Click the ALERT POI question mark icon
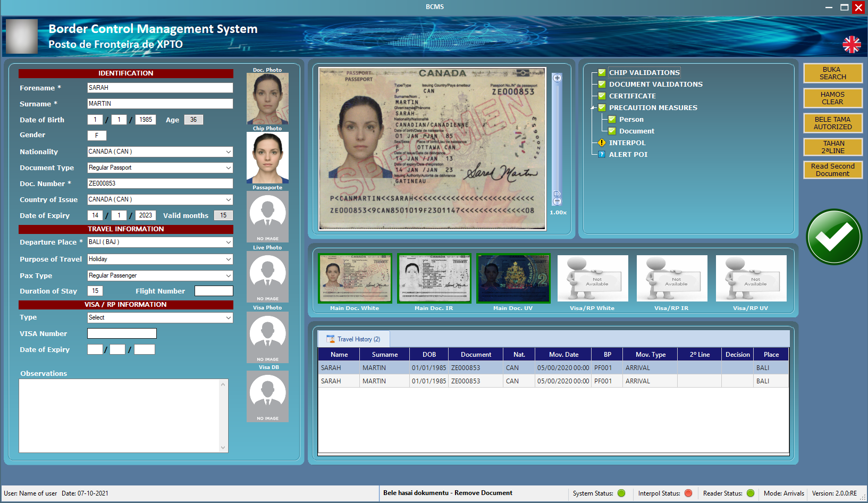 click(x=602, y=154)
